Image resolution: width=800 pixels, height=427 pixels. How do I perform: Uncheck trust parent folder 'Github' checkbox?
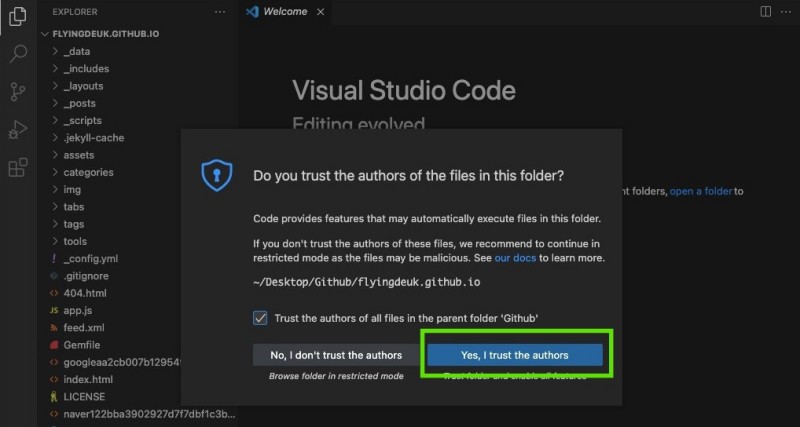click(x=260, y=318)
